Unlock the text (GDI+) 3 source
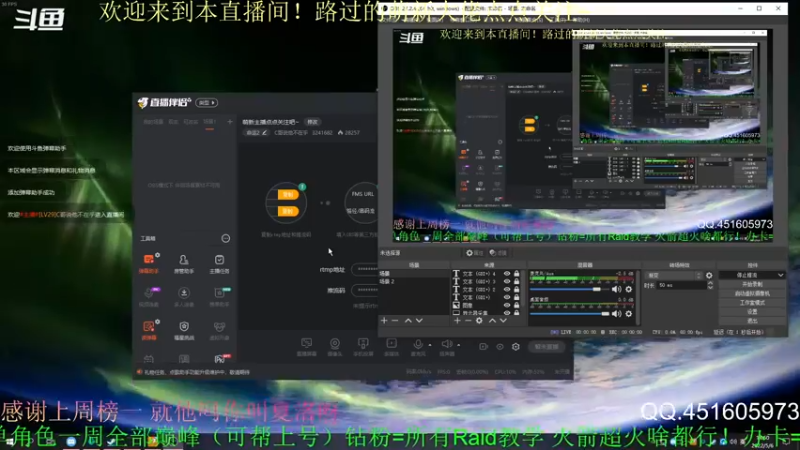 [x=516, y=281]
